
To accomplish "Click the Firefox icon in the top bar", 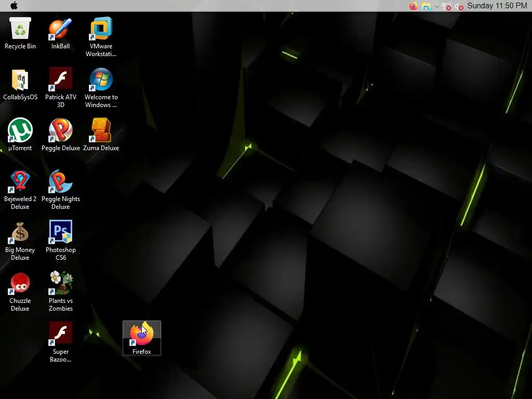I will tap(413, 6).
